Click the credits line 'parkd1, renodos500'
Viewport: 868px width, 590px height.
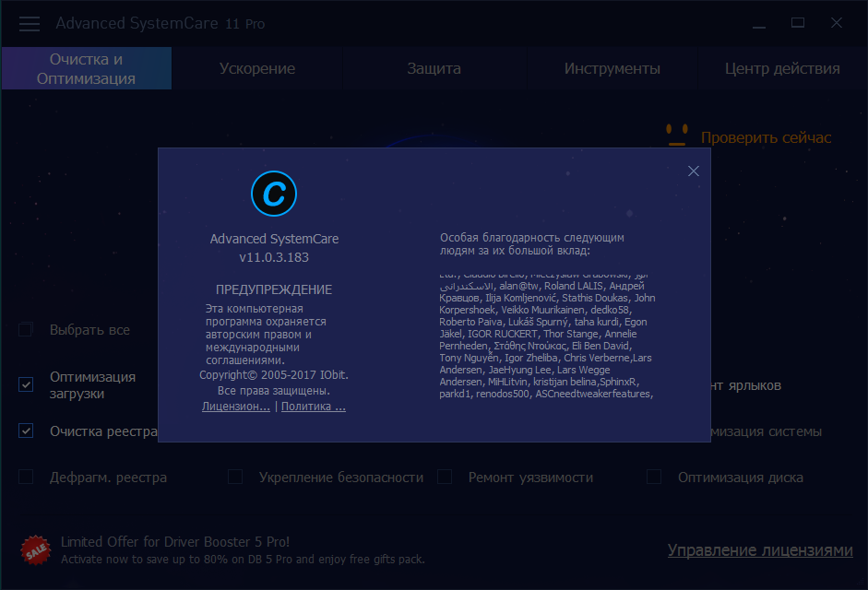(546, 394)
